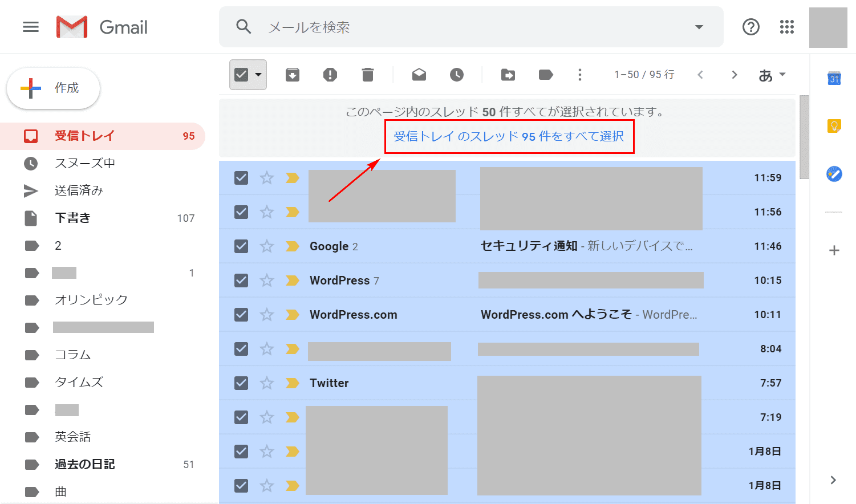Viewport: 856px width, 504px height.
Task: Click the plus icon to get add-ons
Action: (834, 250)
